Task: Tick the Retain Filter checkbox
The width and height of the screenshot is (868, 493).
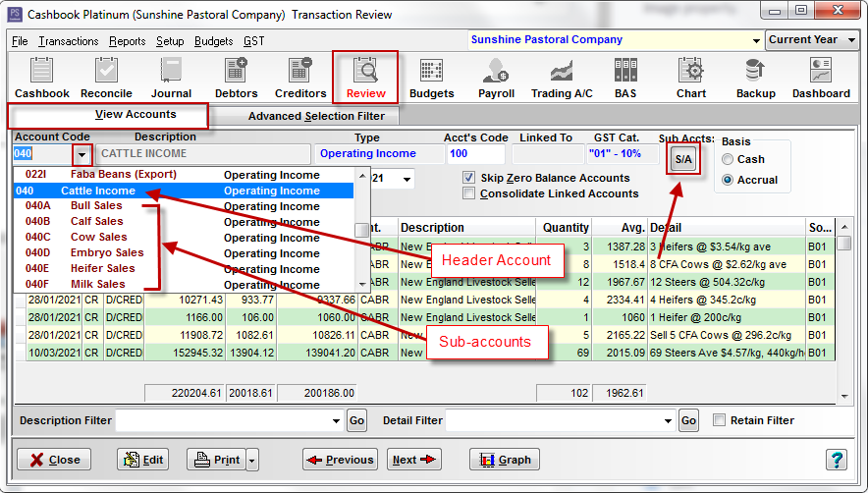Action: 719,420
